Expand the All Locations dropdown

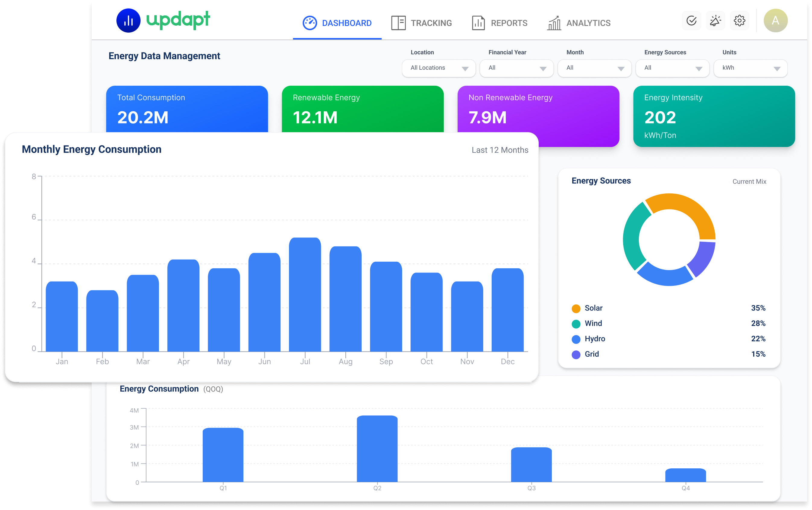point(439,68)
